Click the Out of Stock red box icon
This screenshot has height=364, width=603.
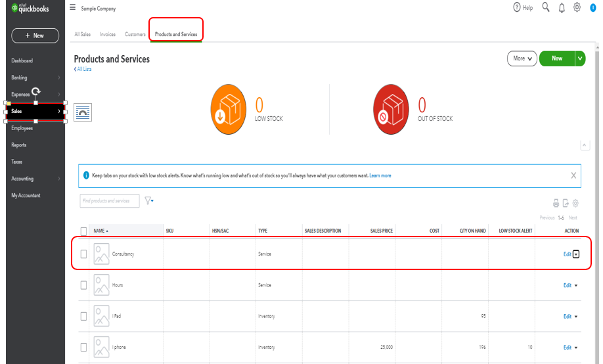tap(391, 109)
